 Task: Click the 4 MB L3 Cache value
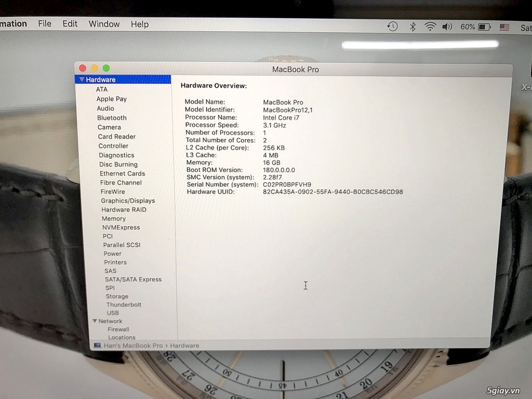click(x=270, y=155)
